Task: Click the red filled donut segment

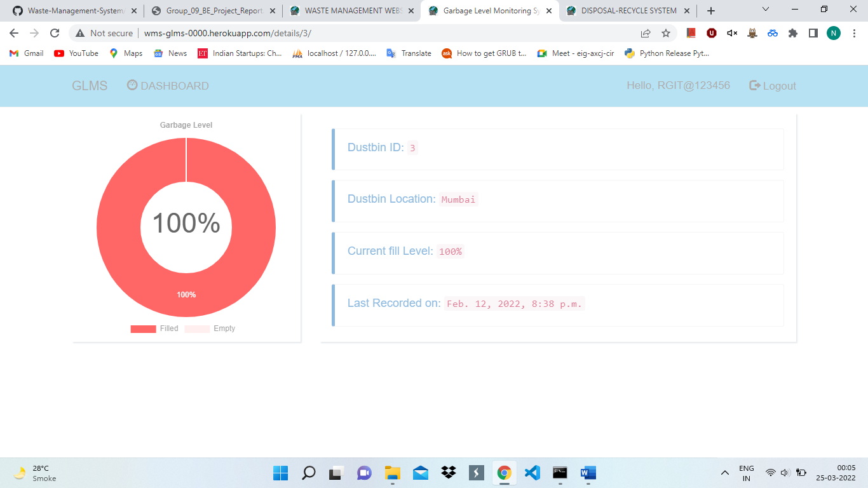Action: tap(186, 294)
